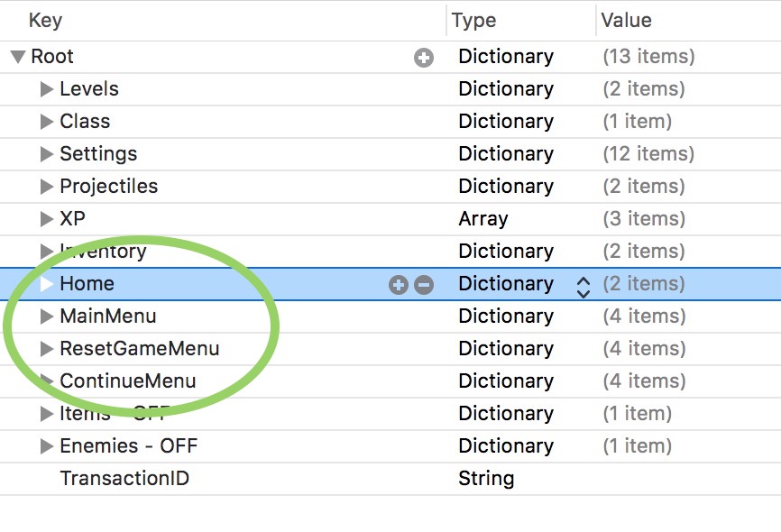
Task: Expand the Projectiles disclosure triangle
Action: (47, 187)
